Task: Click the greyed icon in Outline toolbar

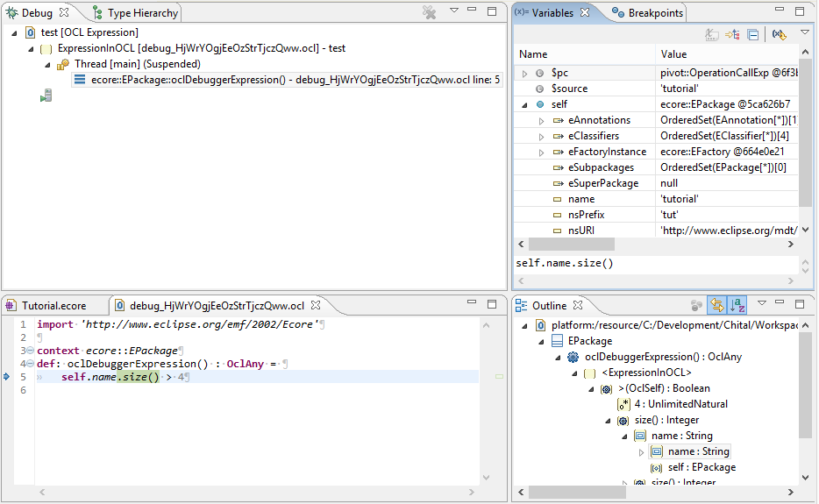Action: 696,305
